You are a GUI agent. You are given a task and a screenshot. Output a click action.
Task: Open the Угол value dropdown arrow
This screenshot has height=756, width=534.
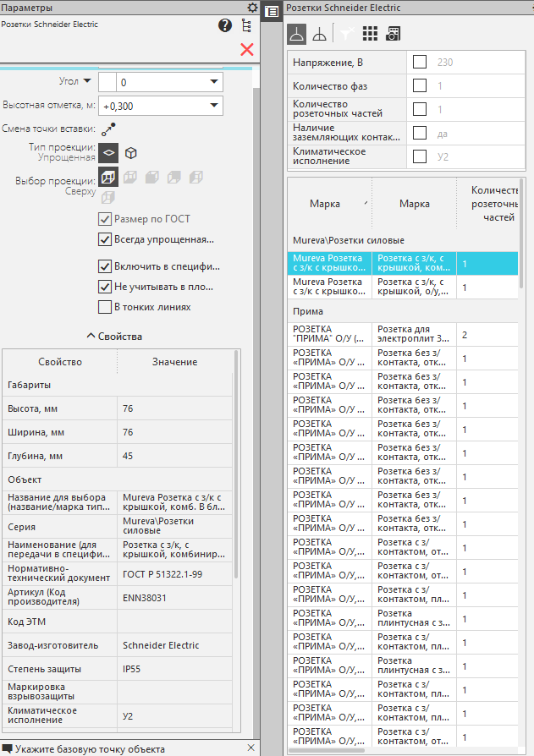[x=213, y=82]
